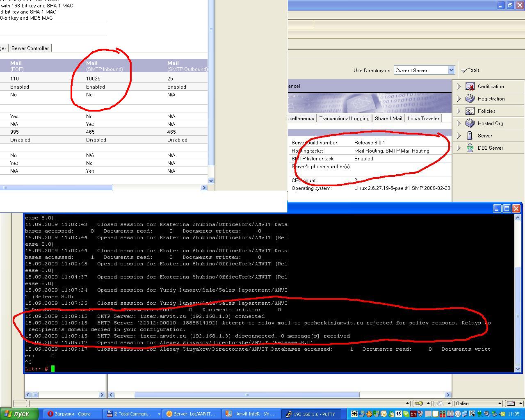
Task: Select the Lotus Traveler tab
Action: [x=423, y=119]
